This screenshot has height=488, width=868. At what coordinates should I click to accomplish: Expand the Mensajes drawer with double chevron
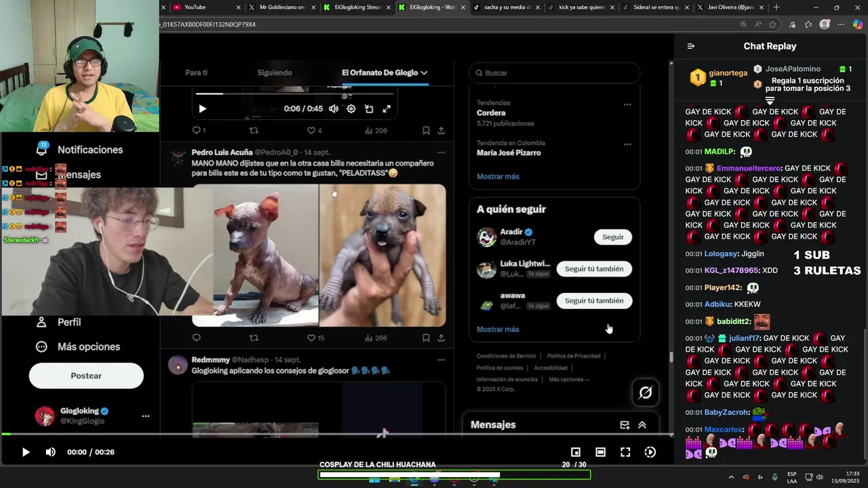[642, 425]
